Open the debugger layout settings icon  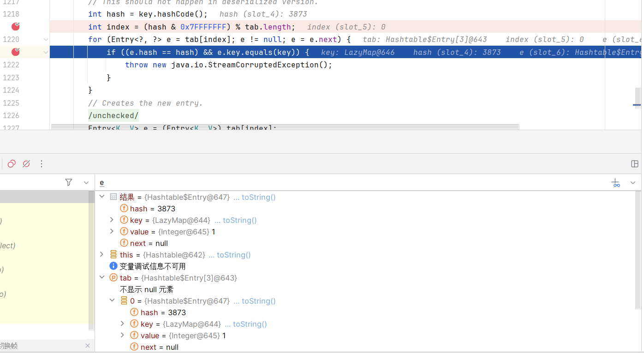[x=635, y=164]
